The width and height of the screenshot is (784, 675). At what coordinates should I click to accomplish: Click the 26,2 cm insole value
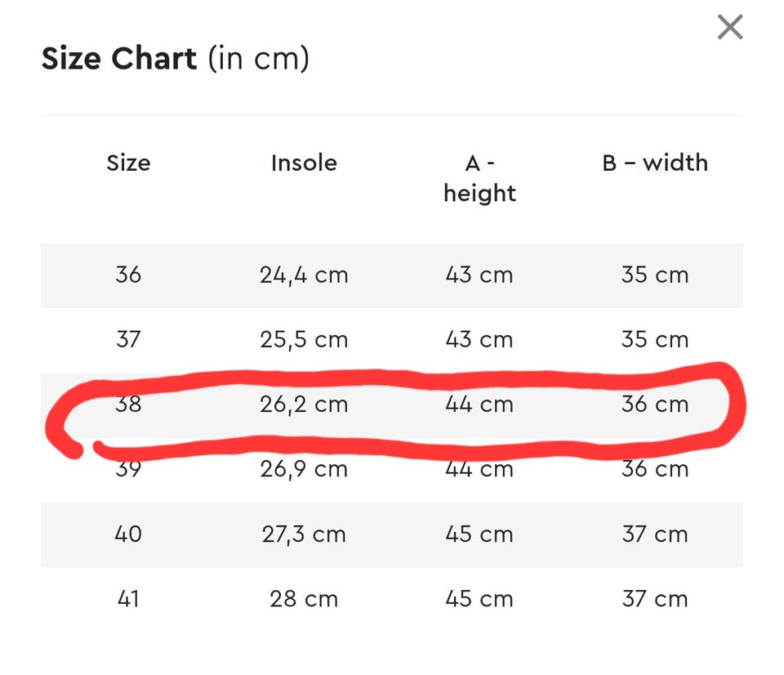click(x=304, y=404)
